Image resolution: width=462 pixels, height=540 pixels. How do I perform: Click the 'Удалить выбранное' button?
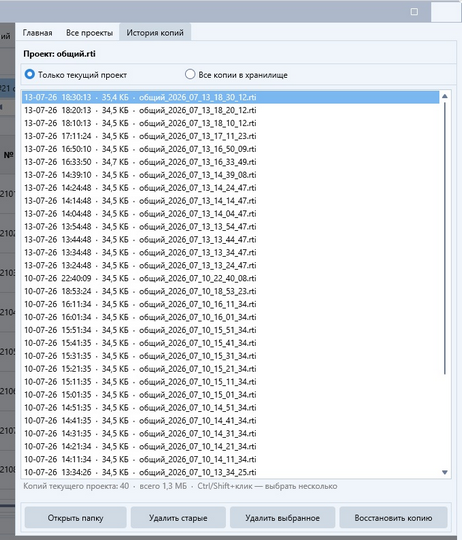[282, 518]
